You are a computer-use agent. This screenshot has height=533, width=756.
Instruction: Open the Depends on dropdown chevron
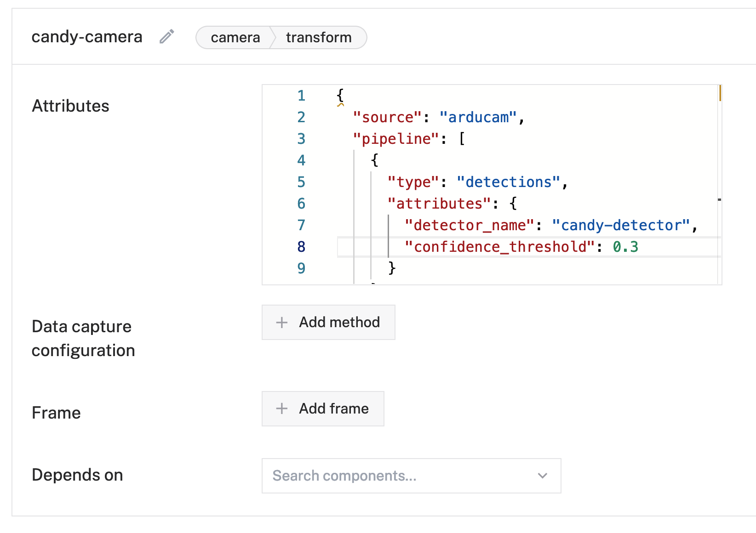[x=543, y=476]
